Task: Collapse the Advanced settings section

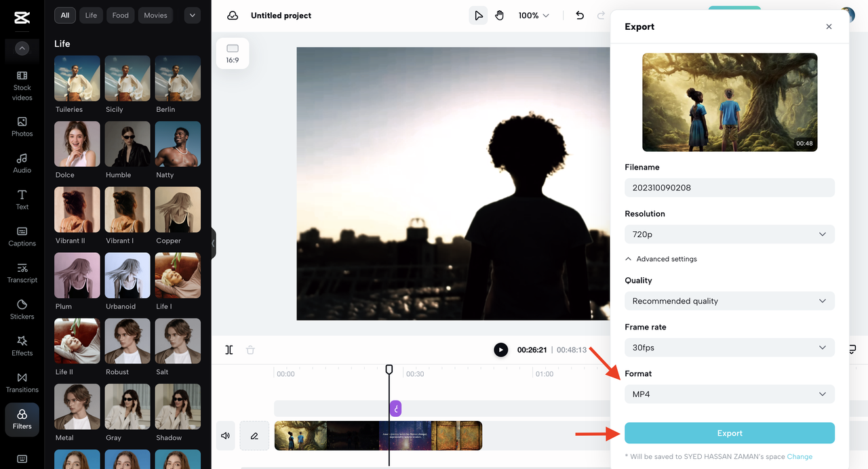Action: (660, 259)
